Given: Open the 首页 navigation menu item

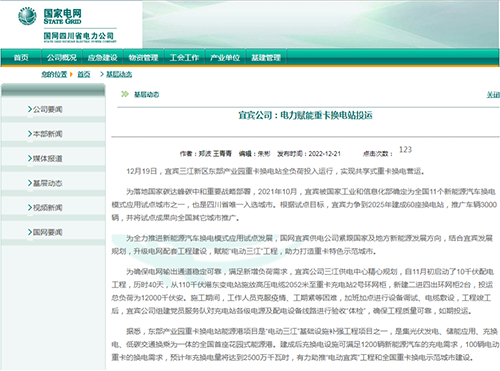Looking at the screenshot, I should pyautogui.click(x=21, y=58).
